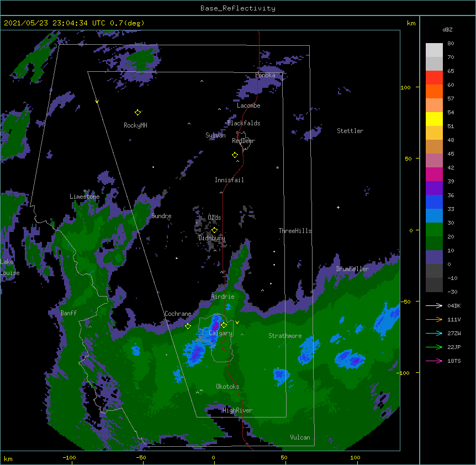Click the cyan 27ZW arrow in legend
This screenshot has width=476, height=465.
pos(434,333)
